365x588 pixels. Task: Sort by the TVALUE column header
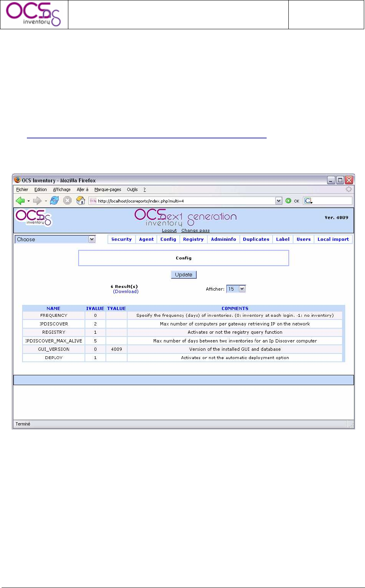[117, 308]
